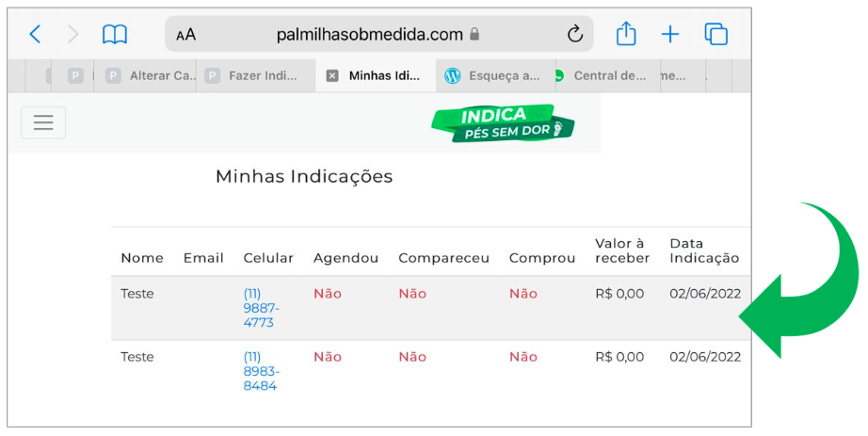Go back with Safari's back arrow
The width and height of the screenshot is (868, 436).
(x=35, y=34)
